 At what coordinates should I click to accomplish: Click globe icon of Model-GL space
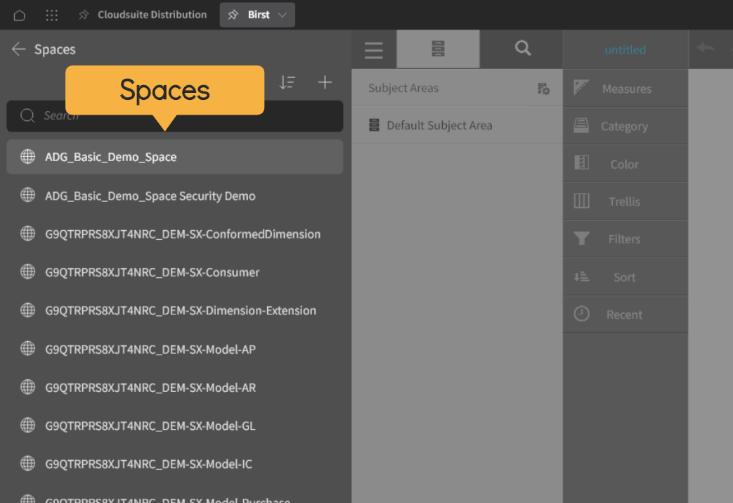pyautogui.click(x=28, y=425)
